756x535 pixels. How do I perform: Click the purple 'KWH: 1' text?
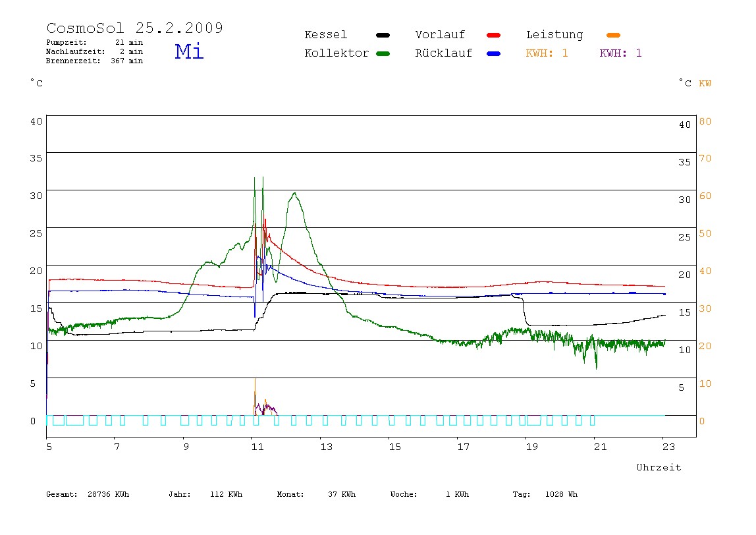[620, 53]
